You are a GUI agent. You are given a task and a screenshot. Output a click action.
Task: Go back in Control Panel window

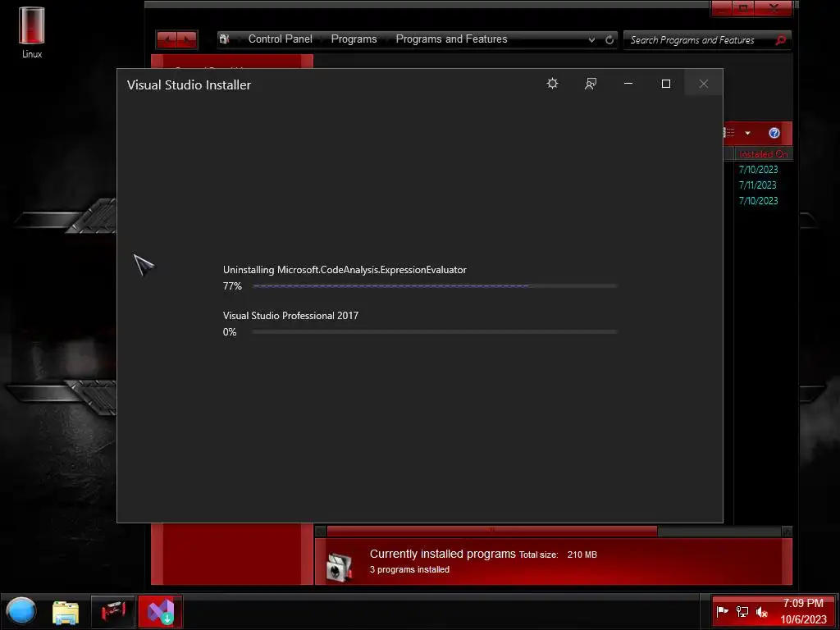pyautogui.click(x=167, y=39)
